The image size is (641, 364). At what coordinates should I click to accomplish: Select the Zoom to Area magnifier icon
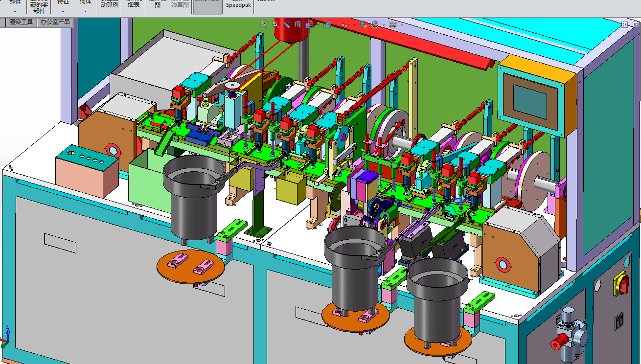click(275, 24)
